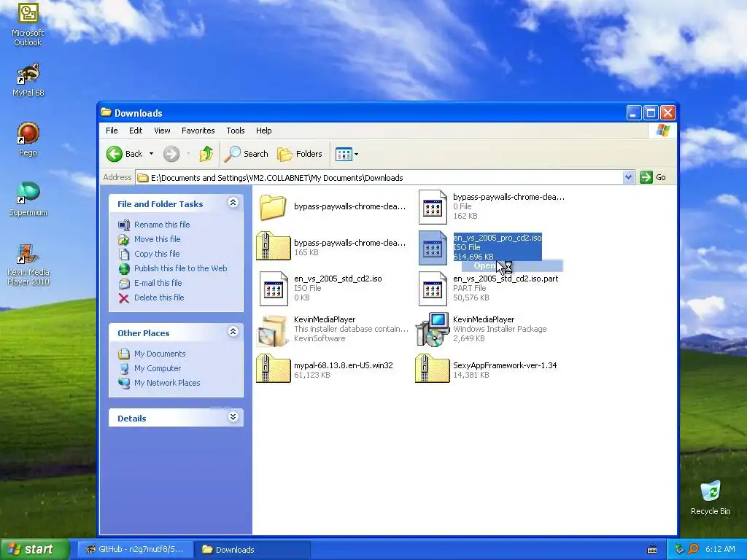Image resolution: width=747 pixels, height=560 pixels.
Task: Click Publish this file to the Web
Action: click(181, 268)
